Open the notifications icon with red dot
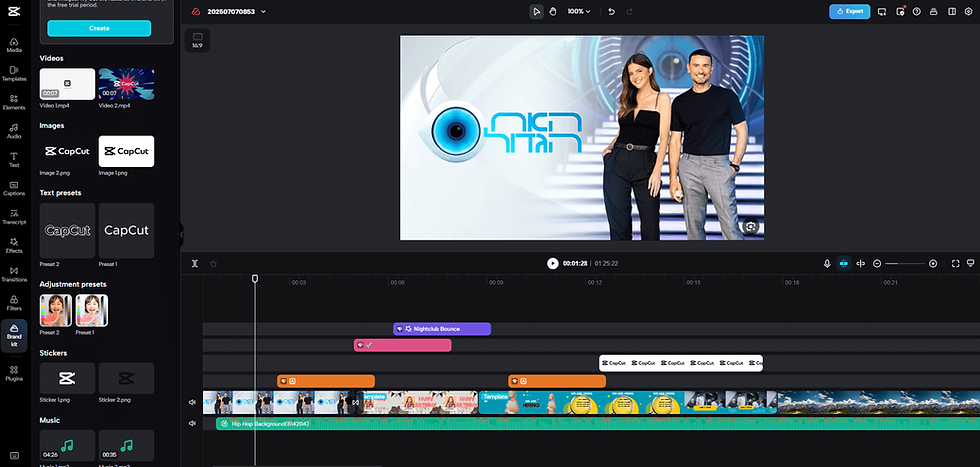 [x=900, y=11]
